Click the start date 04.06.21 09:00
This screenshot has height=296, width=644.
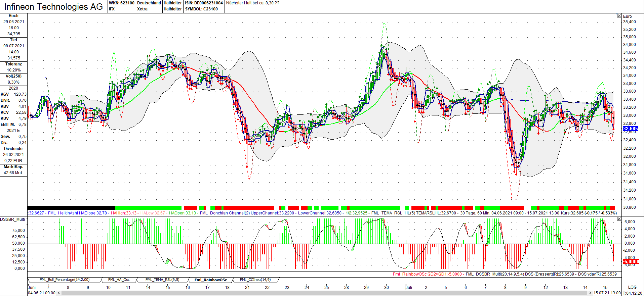(x=42, y=293)
